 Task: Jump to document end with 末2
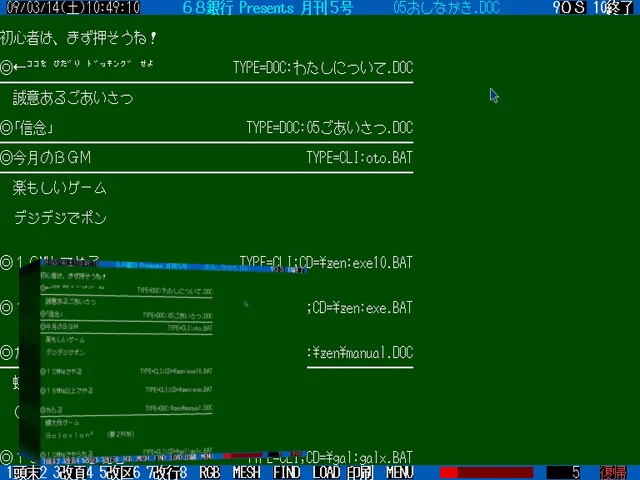point(35,473)
